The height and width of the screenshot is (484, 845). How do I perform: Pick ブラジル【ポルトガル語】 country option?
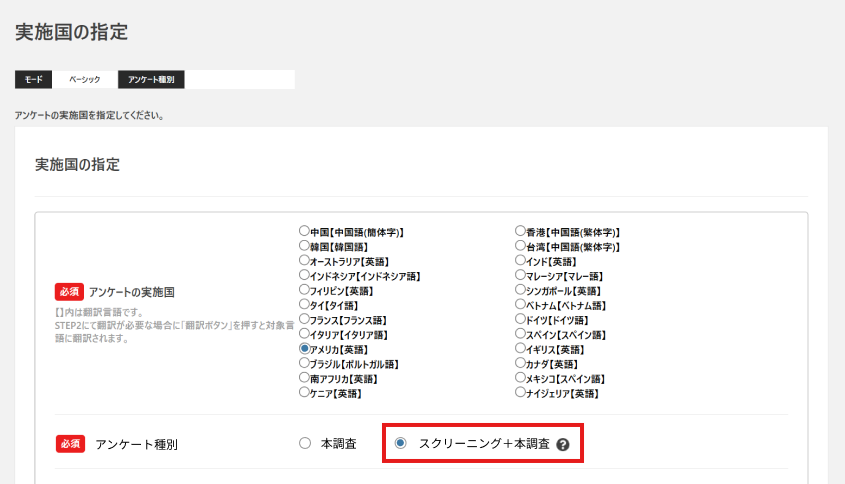point(304,364)
